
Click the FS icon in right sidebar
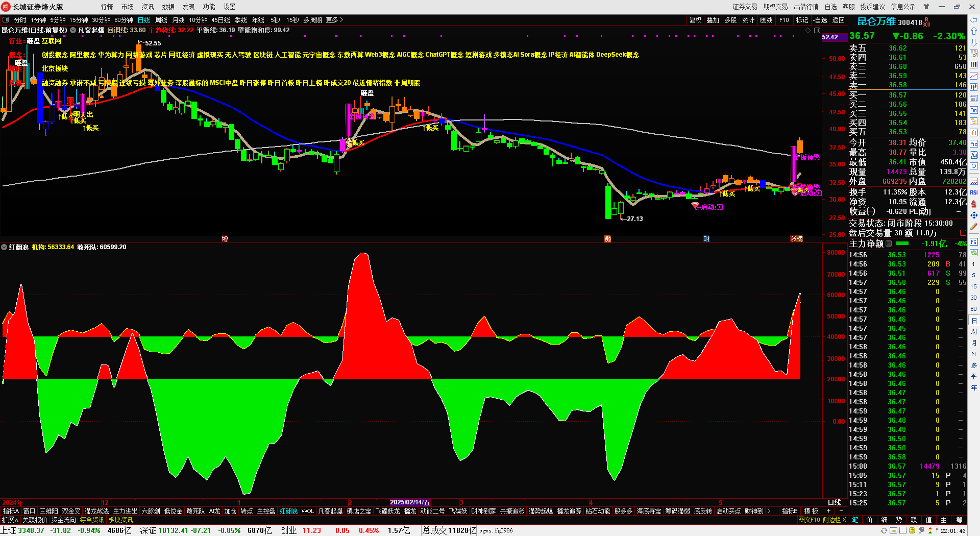click(x=974, y=241)
